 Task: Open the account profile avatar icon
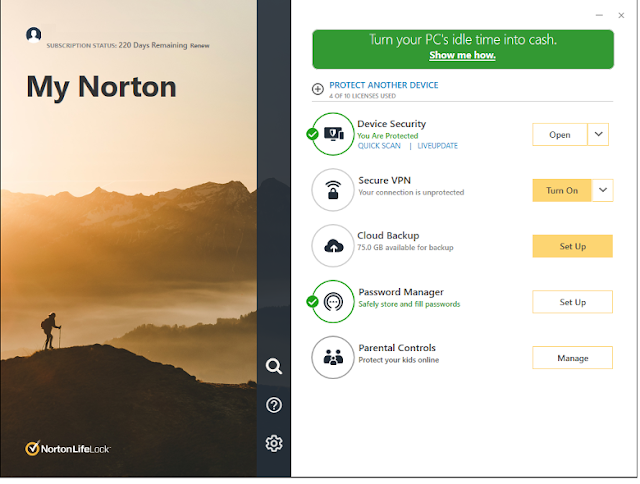point(33,35)
